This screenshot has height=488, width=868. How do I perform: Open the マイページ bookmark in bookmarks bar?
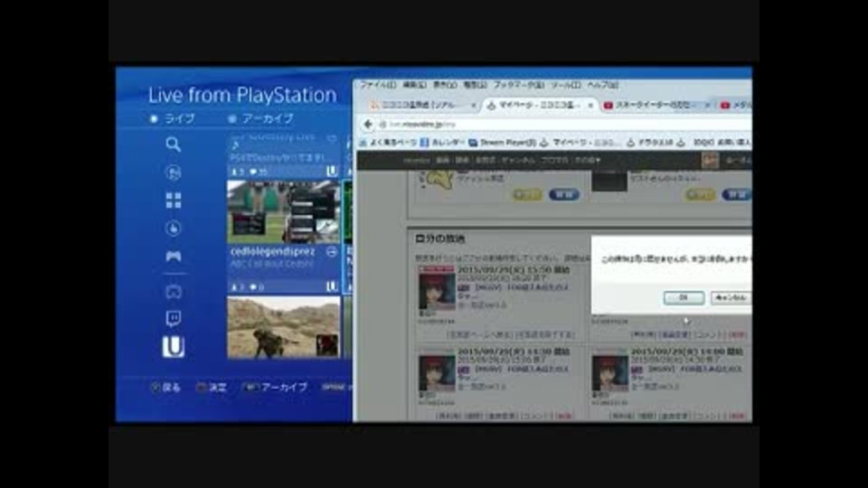click(580, 143)
